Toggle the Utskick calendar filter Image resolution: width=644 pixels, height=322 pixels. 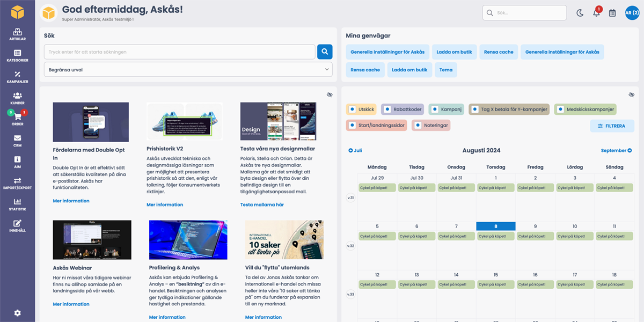(362, 109)
